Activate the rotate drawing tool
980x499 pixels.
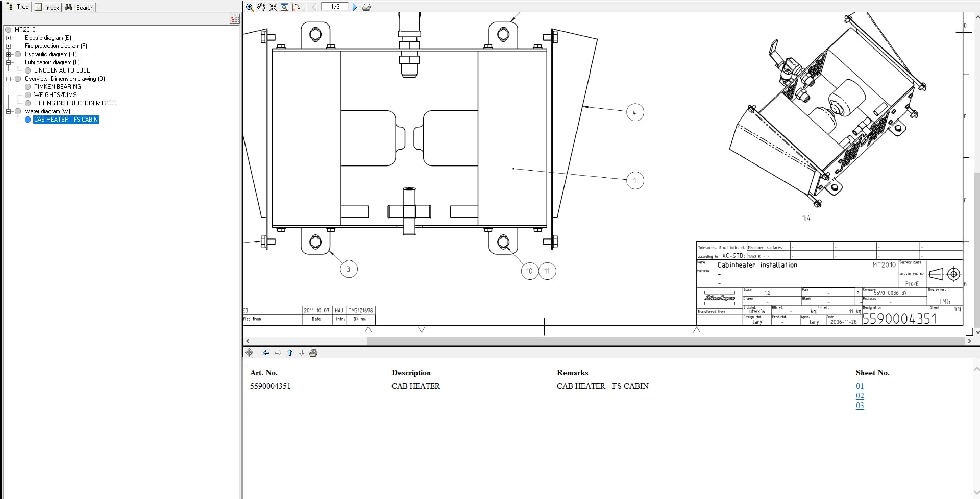click(x=296, y=7)
